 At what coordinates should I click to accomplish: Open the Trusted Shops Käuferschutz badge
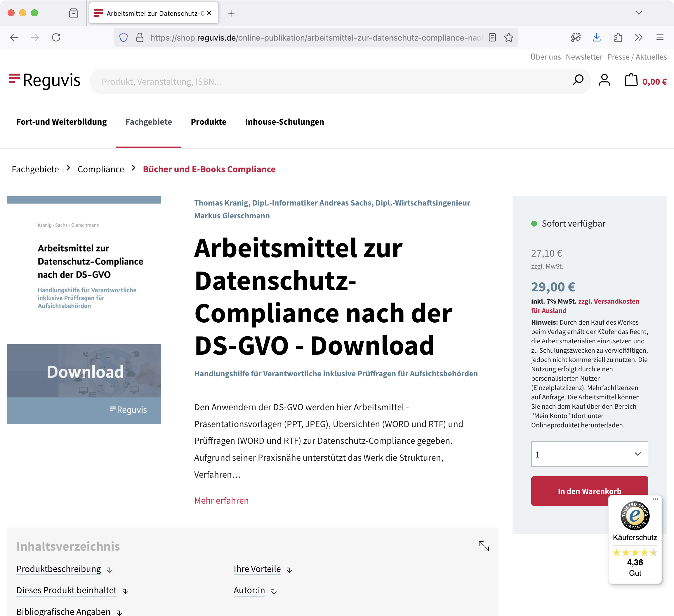point(635,540)
